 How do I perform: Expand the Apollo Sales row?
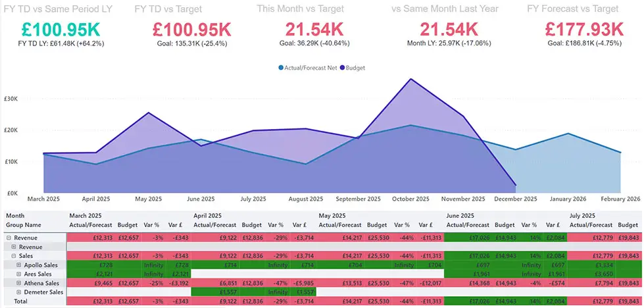18,265
